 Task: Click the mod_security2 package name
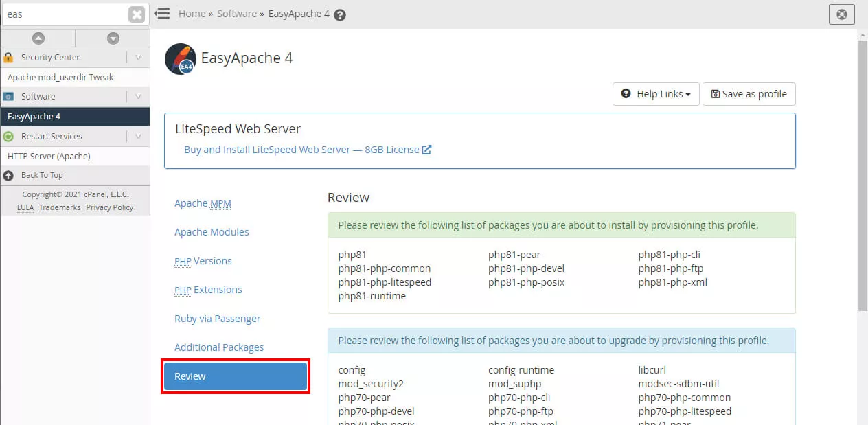click(371, 384)
